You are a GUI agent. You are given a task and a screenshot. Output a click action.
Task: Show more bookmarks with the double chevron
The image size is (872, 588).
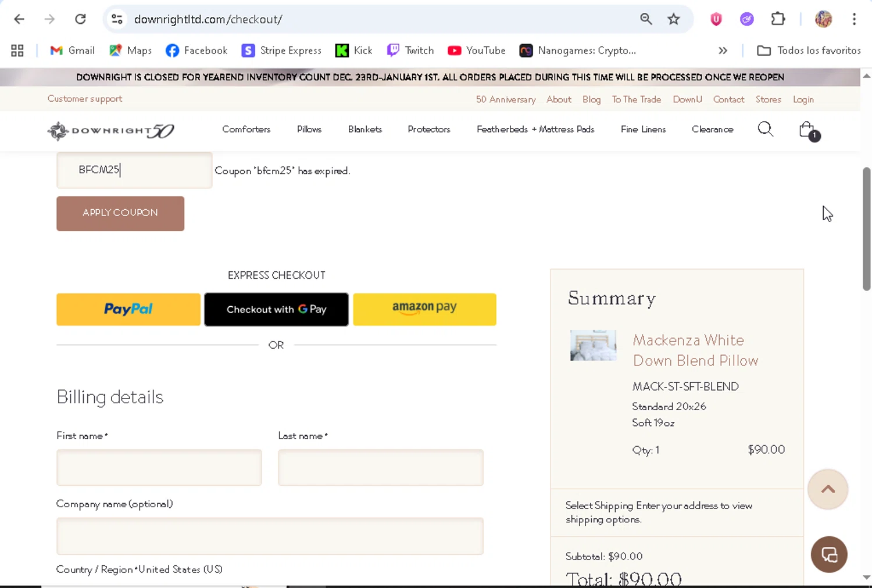pyautogui.click(x=723, y=51)
